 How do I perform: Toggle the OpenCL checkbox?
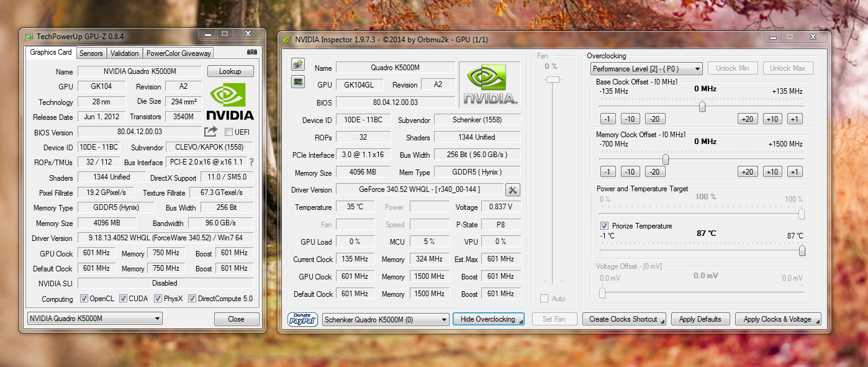point(84,299)
